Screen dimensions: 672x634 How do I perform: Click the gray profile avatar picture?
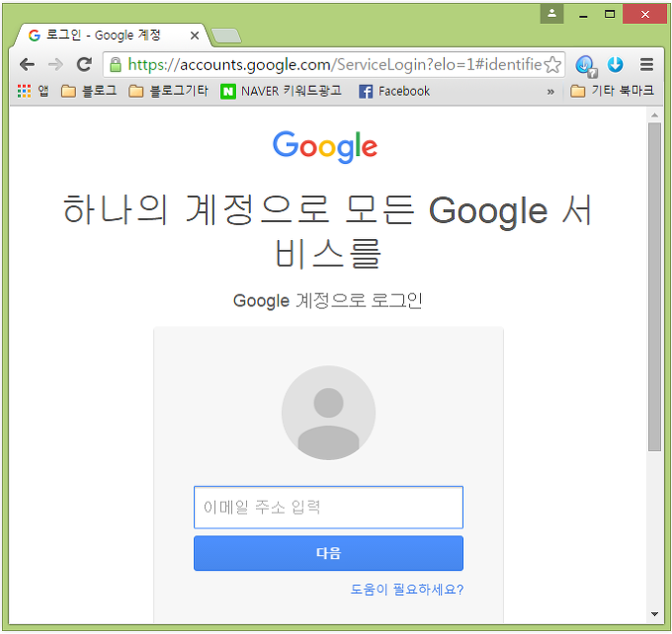[328, 413]
